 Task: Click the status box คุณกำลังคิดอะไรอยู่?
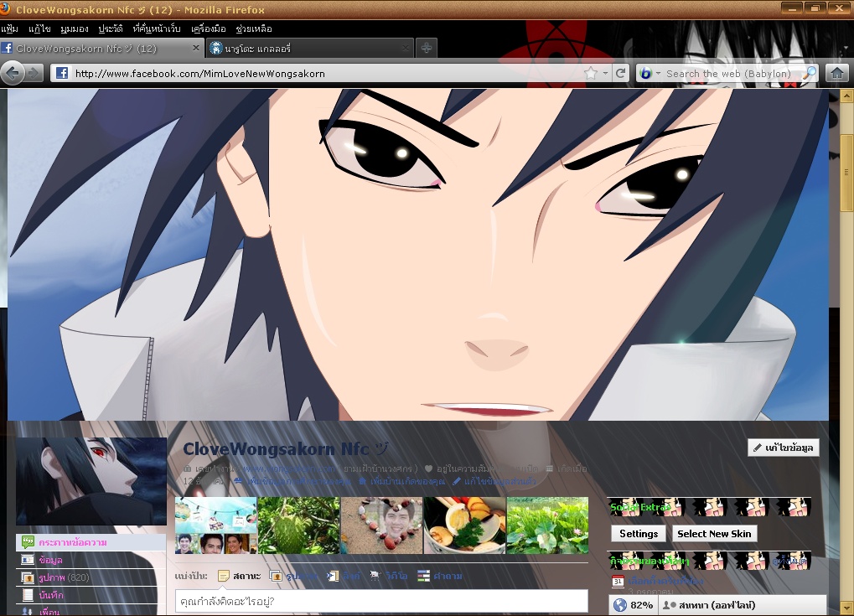point(381,601)
